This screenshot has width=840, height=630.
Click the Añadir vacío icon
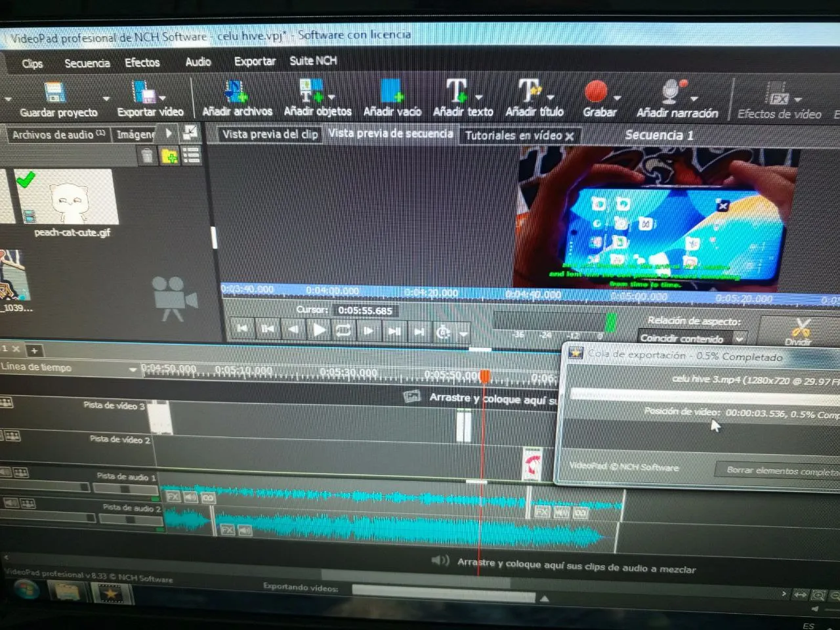point(391,91)
